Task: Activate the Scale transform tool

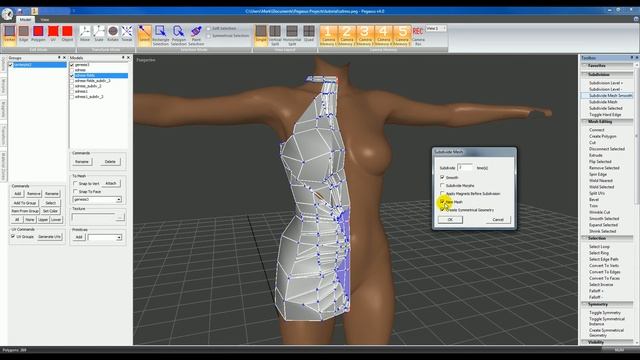Action: click(99, 33)
